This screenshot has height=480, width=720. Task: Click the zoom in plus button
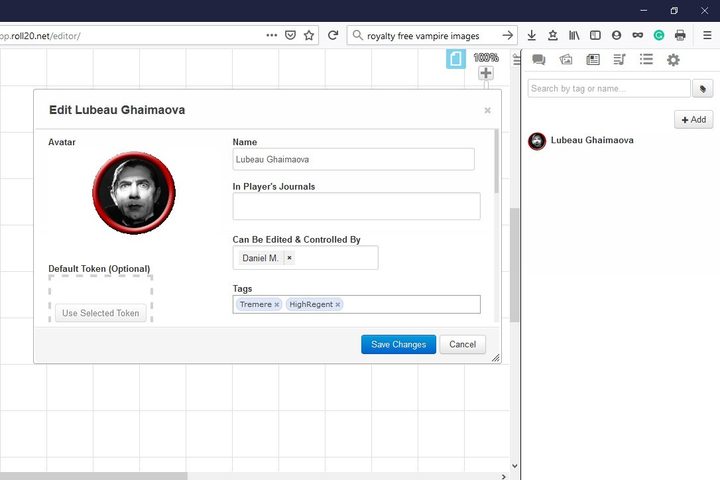(x=486, y=73)
